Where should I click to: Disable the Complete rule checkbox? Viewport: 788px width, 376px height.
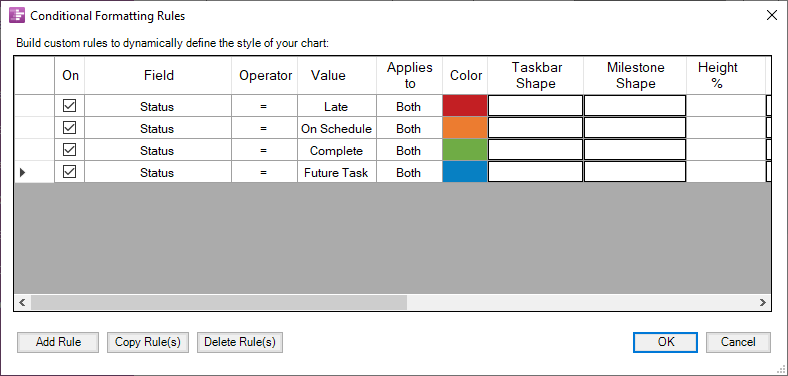(69, 150)
